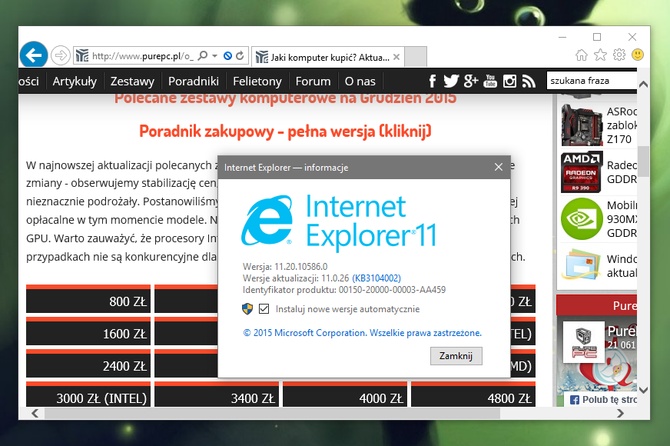This screenshot has width=670, height=446.
Task: Click the UAC shield icon beside checkbox
Action: (x=247, y=309)
